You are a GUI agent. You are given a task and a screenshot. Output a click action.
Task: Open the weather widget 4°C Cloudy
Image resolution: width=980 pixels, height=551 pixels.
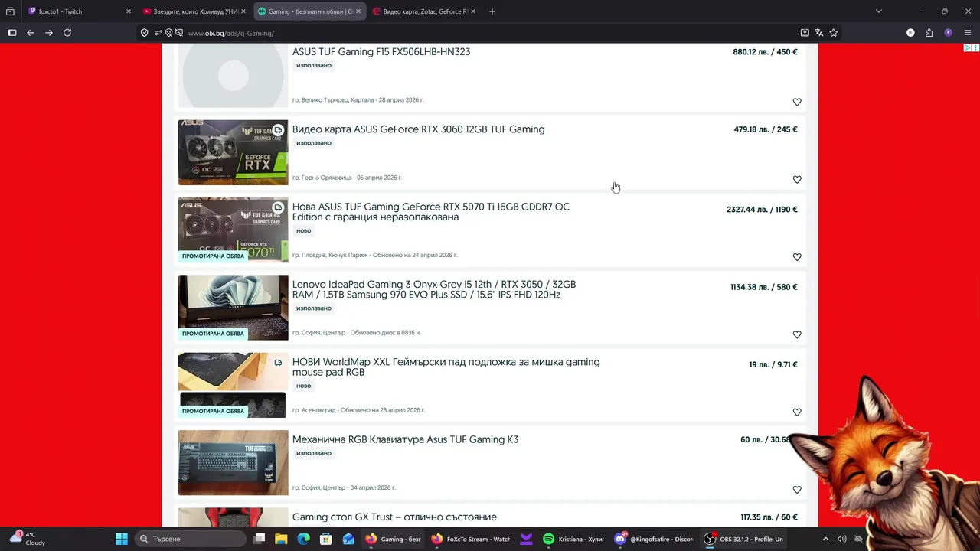(28, 539)
